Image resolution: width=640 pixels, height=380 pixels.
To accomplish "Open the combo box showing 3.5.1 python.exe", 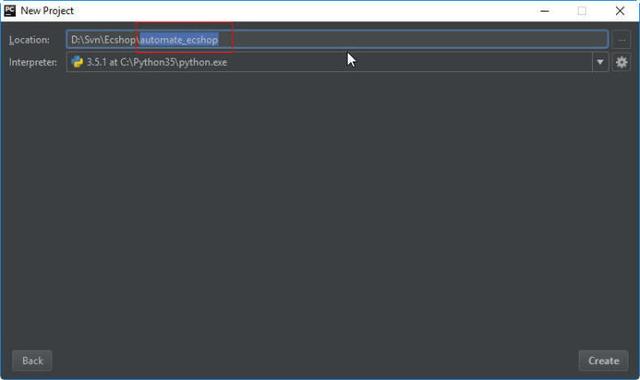I will 337,62.
